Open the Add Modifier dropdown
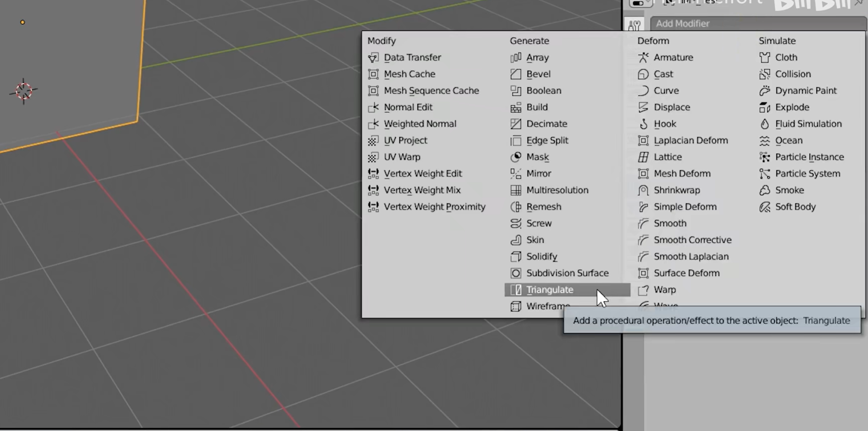The height and width of the screenshot is (431, 868). click(758, 23)
